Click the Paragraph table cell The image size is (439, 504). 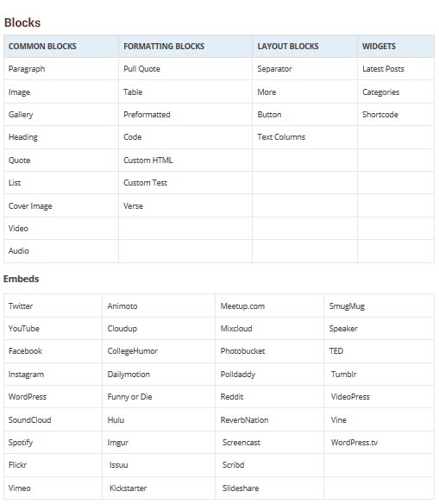[x=61, y=69]
